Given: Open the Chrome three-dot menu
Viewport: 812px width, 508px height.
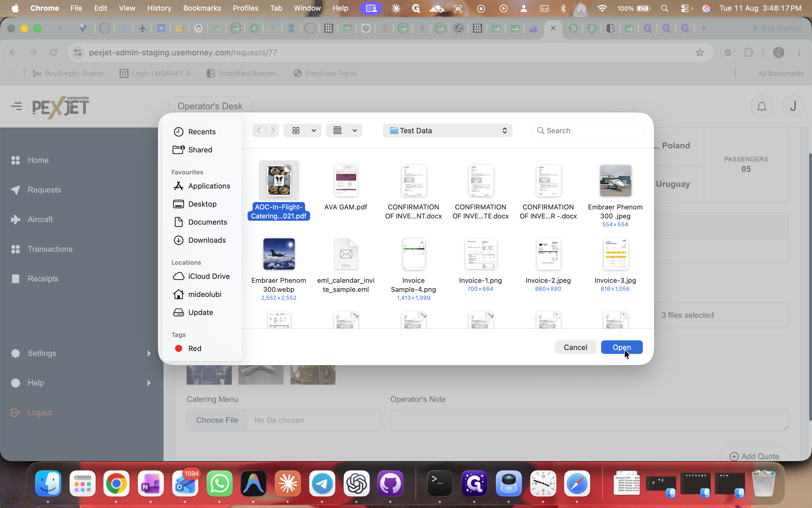Looking at the screenshot, I should [x=799, y=52].
